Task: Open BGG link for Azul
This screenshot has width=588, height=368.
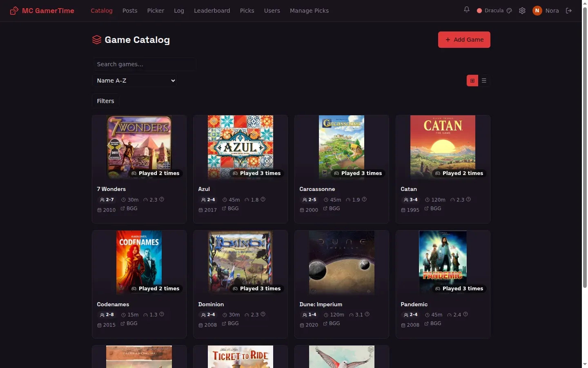Action: click(x=230, y=209)
